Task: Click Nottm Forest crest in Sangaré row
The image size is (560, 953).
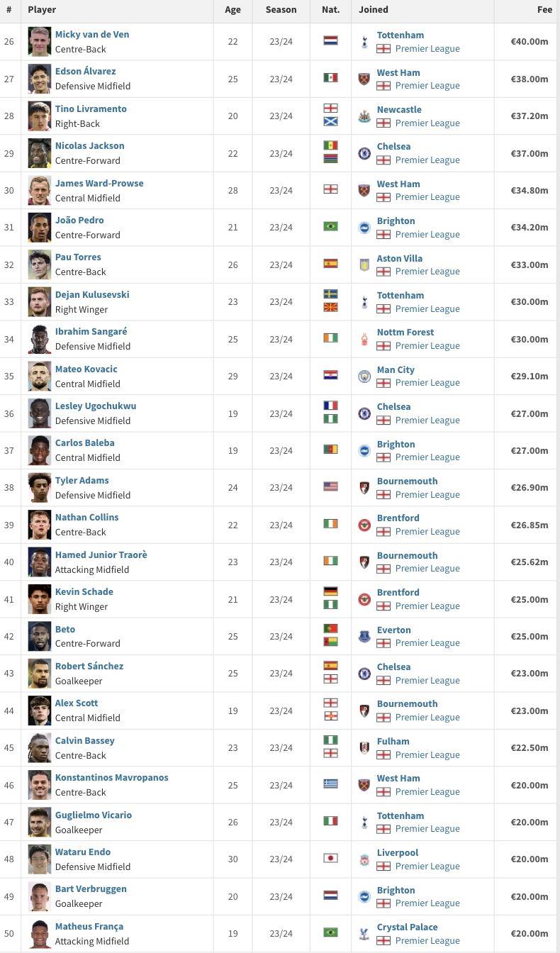Action: (x=364, y=339)
